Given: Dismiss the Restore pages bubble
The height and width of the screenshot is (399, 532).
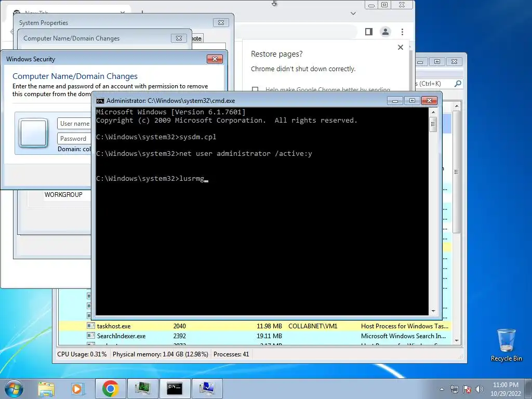Looking at the screenshot, I should (401, 47).
